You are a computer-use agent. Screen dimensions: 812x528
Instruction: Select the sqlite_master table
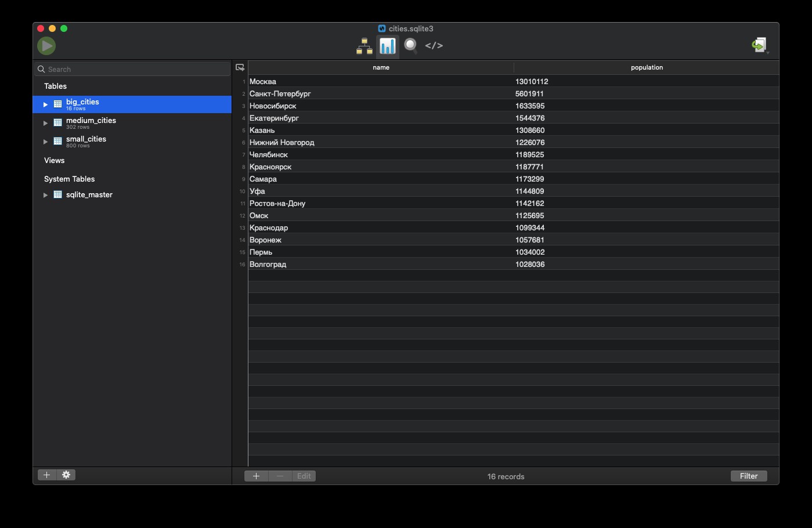(132, 195)
